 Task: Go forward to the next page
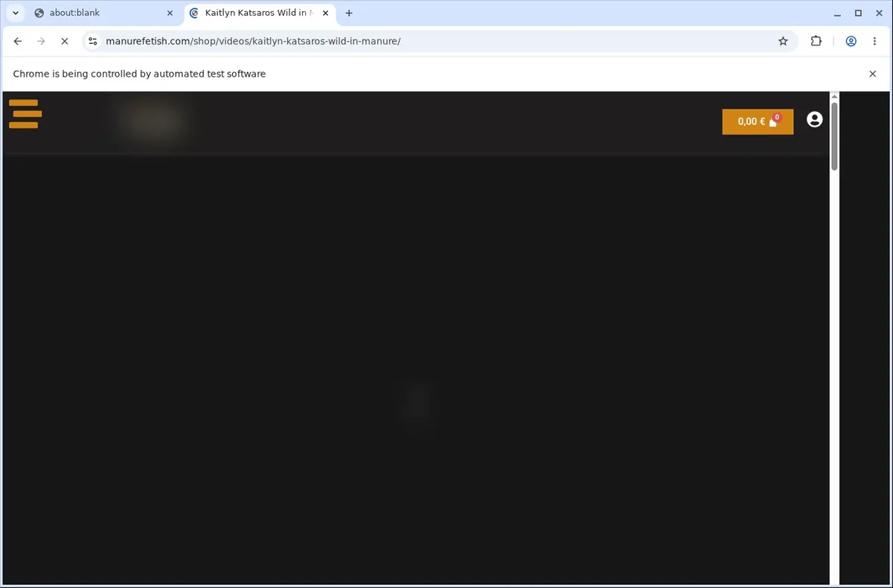(x=41, y=42)
